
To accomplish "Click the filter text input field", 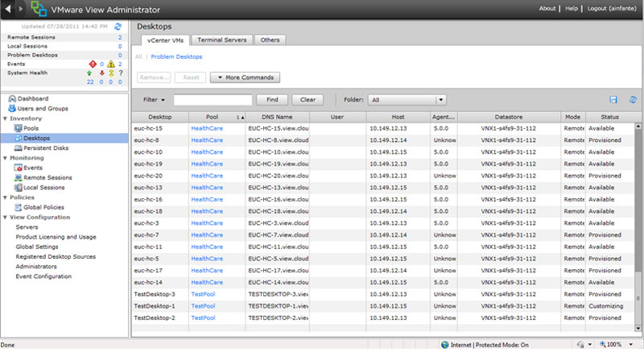I will click(213, 100).
